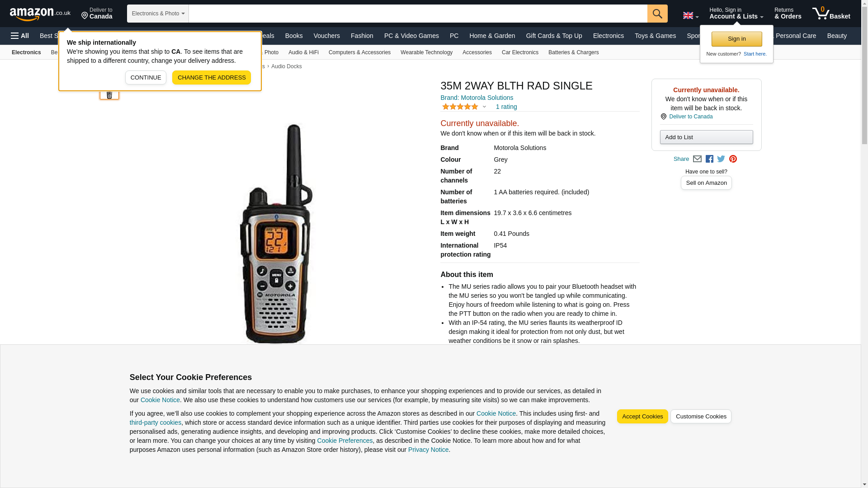Open the language flag selector dropdown
868x488 pixels.
pyautogui.click(x=690, y=16)
